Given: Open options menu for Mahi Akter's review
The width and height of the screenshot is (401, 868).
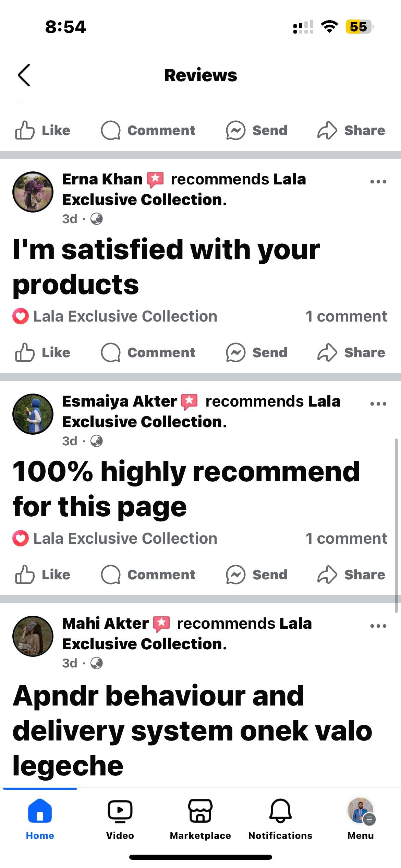Looking at the screenshot, I should click(x=378, y=626).
